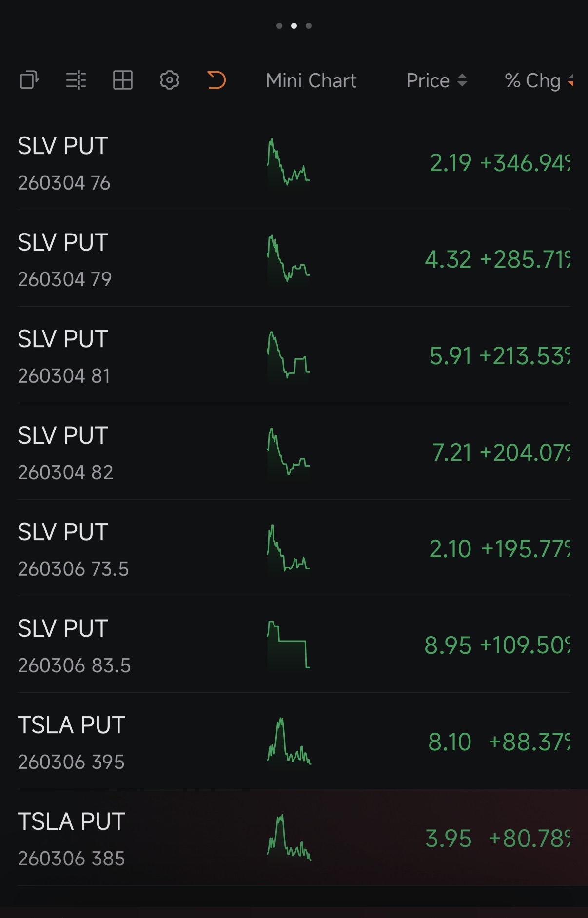Open watchlist settings gear icon
Viewport: 588px width, 918px height.
point(170,80)
